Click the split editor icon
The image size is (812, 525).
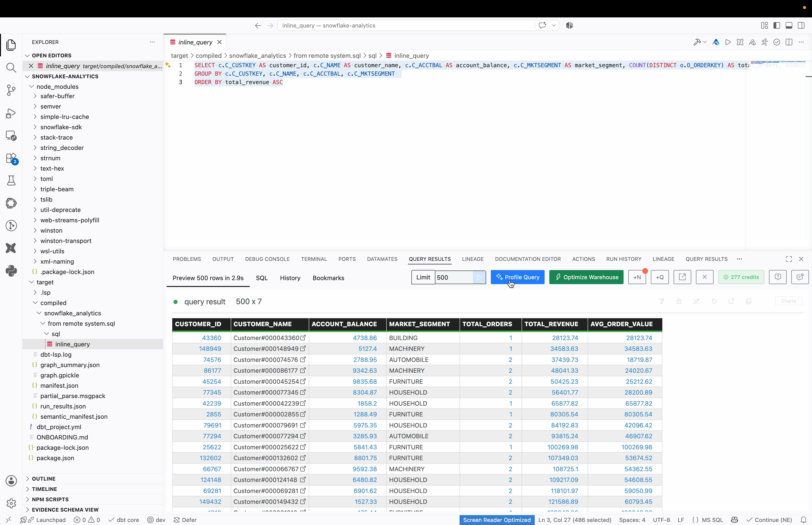click(x=789, y=42)
